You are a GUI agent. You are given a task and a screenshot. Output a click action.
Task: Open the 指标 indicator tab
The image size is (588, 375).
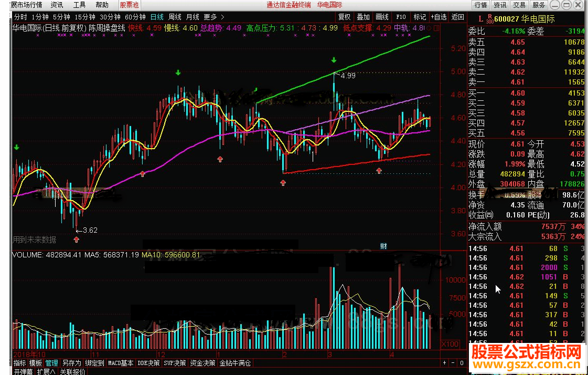pyautogui.click(x=20, y=363)
